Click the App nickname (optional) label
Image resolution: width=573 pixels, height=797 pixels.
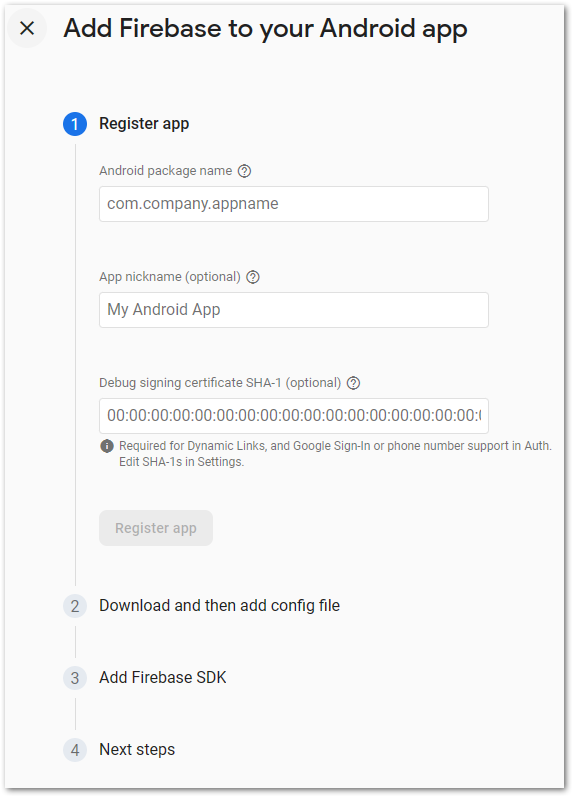click(x=170, y=277)
